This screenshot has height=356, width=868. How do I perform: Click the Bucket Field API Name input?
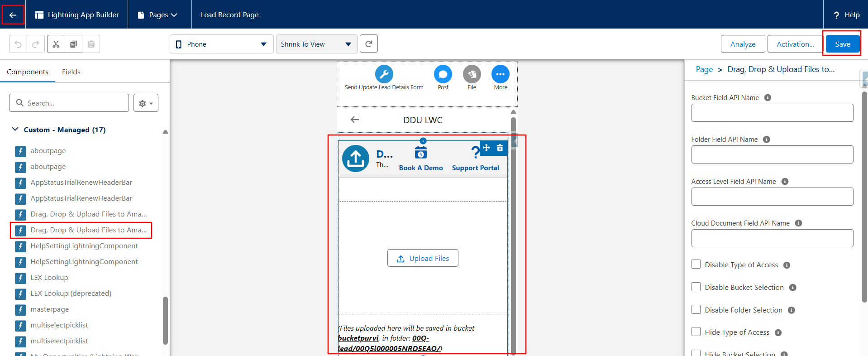click(772, 113)
